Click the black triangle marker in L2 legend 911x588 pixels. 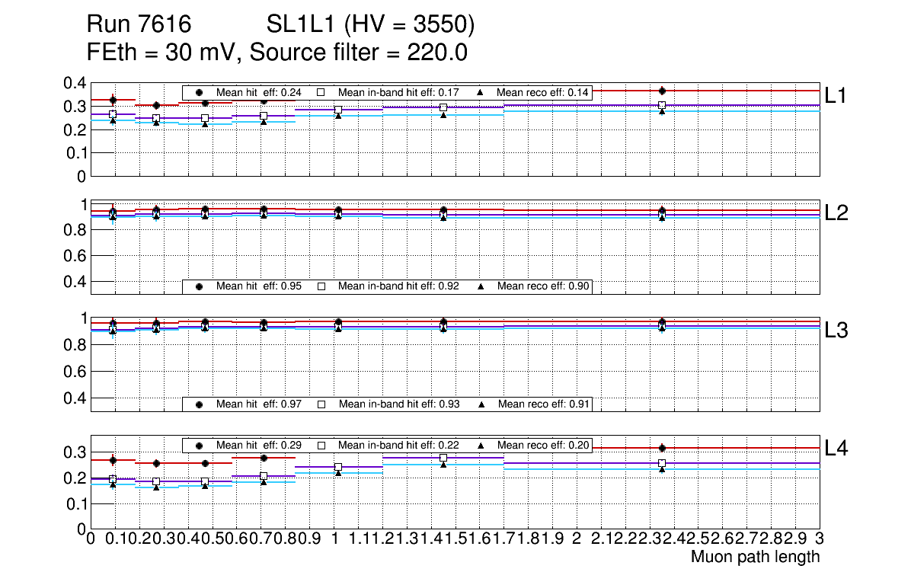[481, 286]
